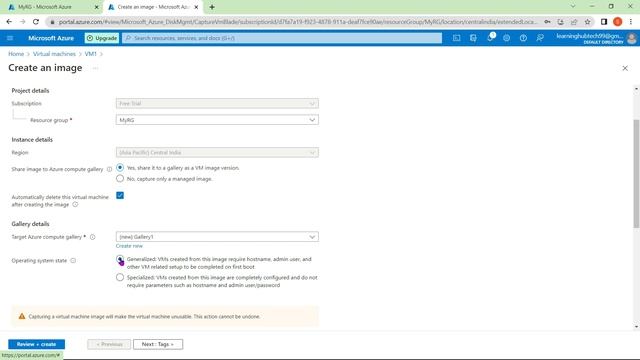Select Specialized operating system state
The height and width of the screenshot is (360, 640).
pos(120,278)
